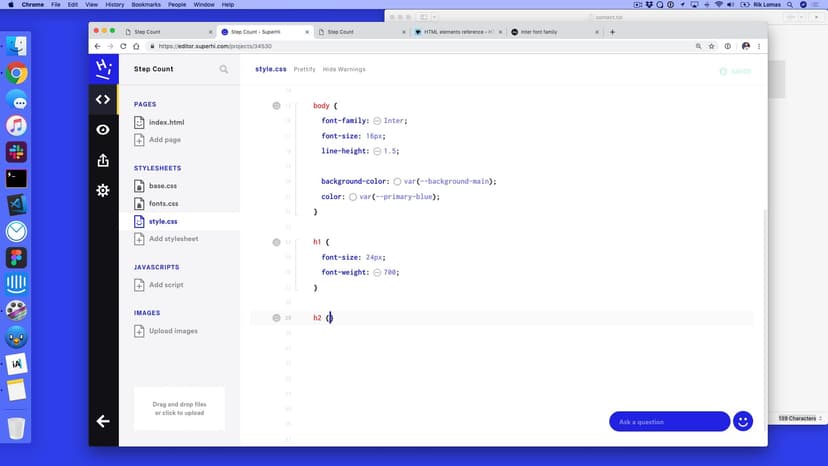Click the search magnifier beside Step Count
Screen dimensions: 828x466
224,69
